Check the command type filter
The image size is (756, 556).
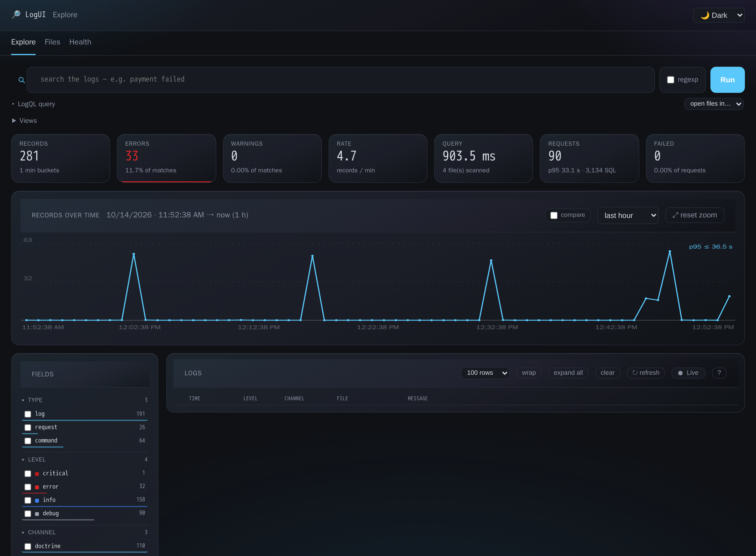[28, 441]
